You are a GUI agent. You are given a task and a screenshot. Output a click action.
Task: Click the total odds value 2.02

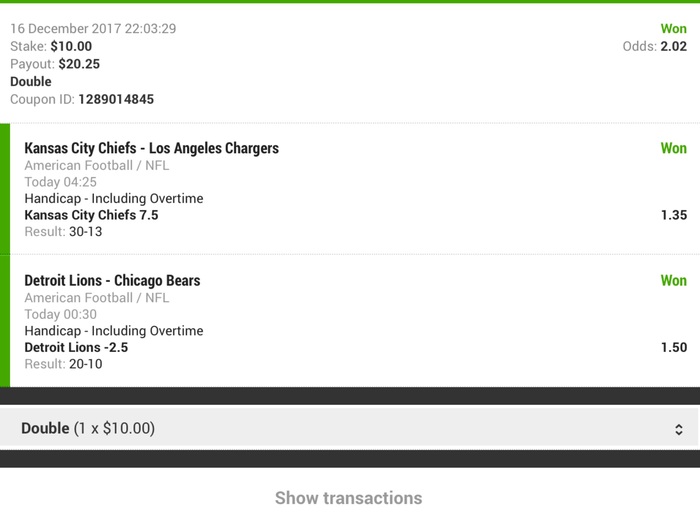[x=674, y=46]
